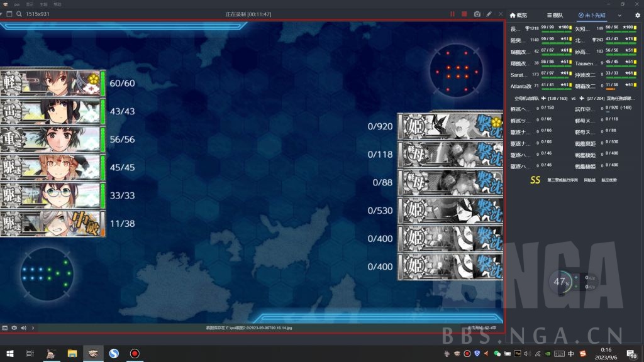The image size is (644, 362).
Task: Expand the bottom control bar chevron
Action: (x=33, y=327)
